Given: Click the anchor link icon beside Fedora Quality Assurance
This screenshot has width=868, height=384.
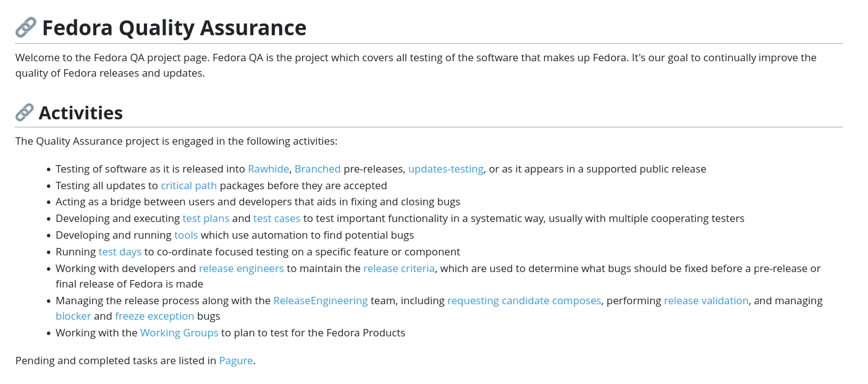Looking at the screenshot, I should [26, 28].
